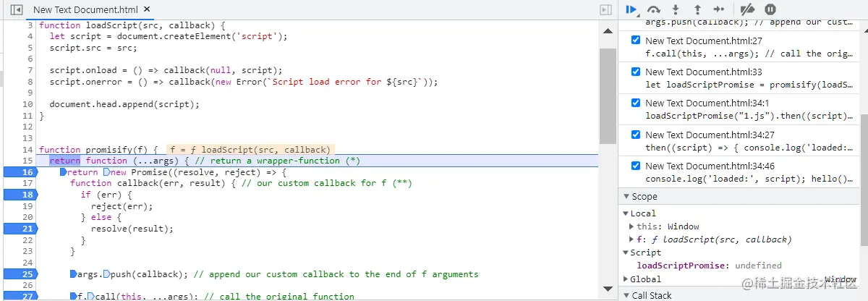The width and height of the screenshot is (868, 301).
Task: Step into next function call
Action: coord(676,9)
